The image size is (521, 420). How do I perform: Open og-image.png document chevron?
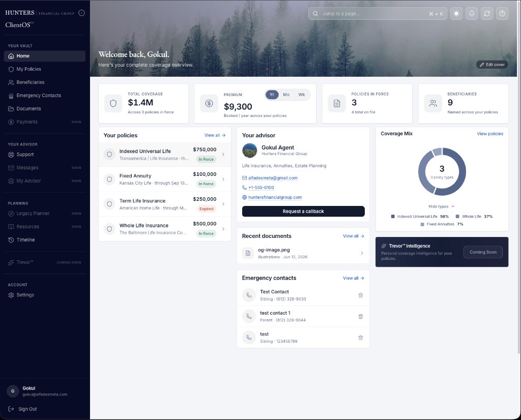tap(362, 253)
